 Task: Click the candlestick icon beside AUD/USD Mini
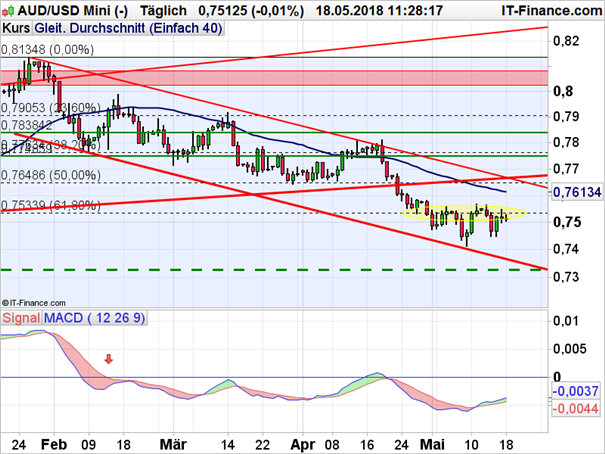(8, 11)
